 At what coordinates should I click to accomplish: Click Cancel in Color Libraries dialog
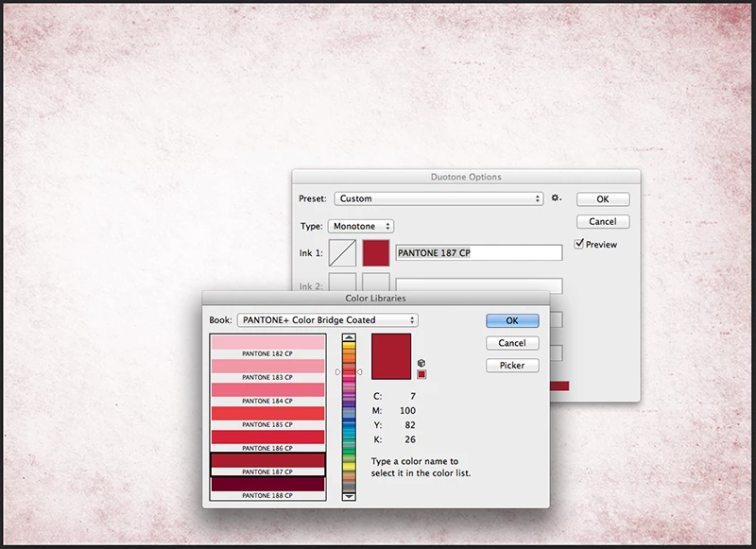(512, 343)
